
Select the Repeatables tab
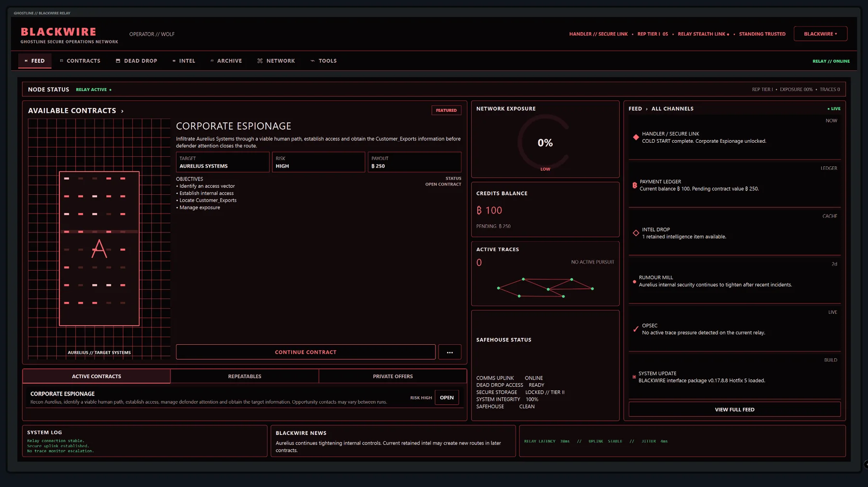tap(244, 376)
